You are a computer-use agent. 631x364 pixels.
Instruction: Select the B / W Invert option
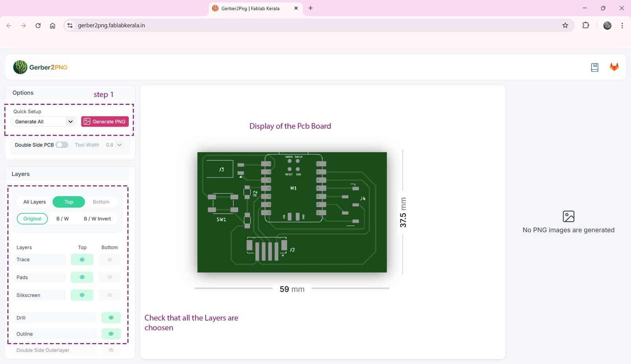[97, 218]
